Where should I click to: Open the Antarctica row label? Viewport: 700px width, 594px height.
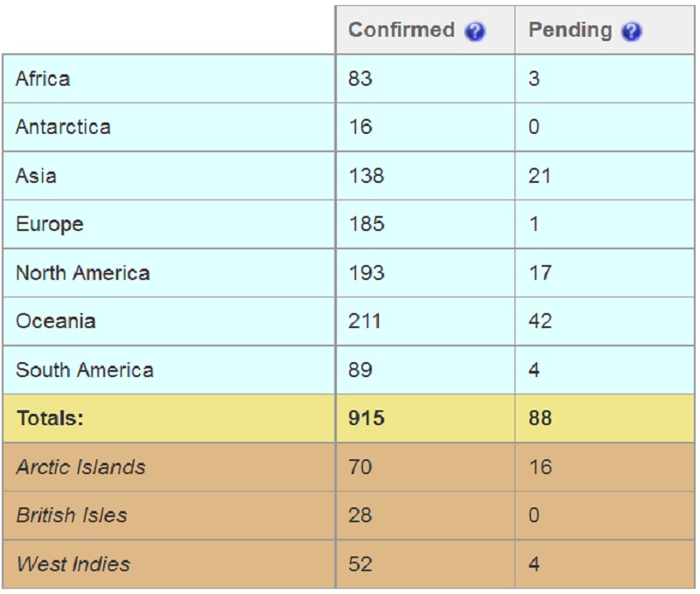63,127
